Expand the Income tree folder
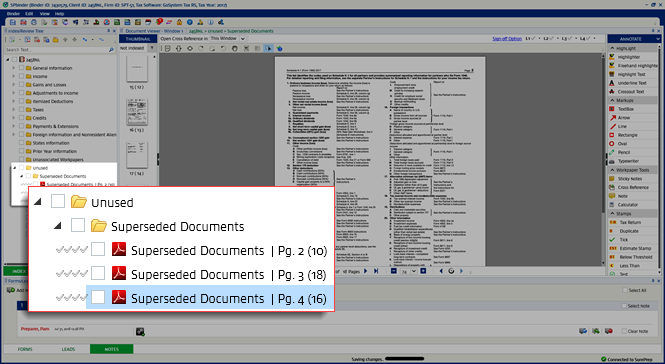Screen dimensions: 665x364 (x=14, y=76)
